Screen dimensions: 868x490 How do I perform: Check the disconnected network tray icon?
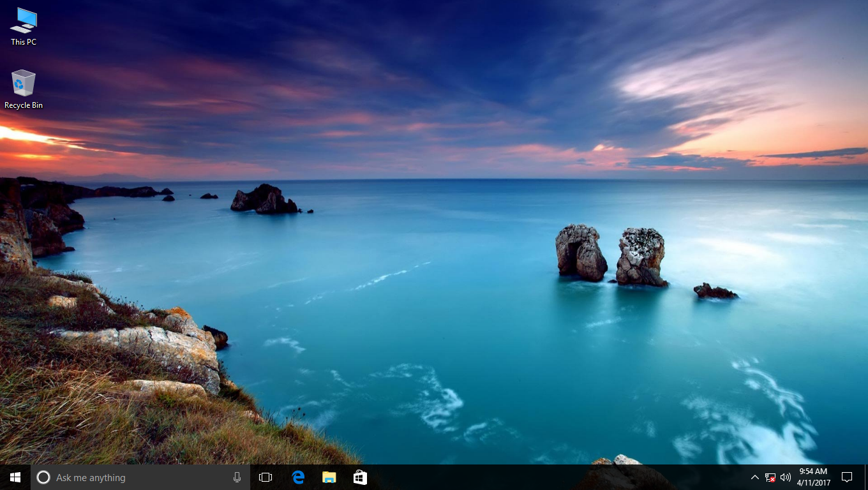tap(770, 477)
